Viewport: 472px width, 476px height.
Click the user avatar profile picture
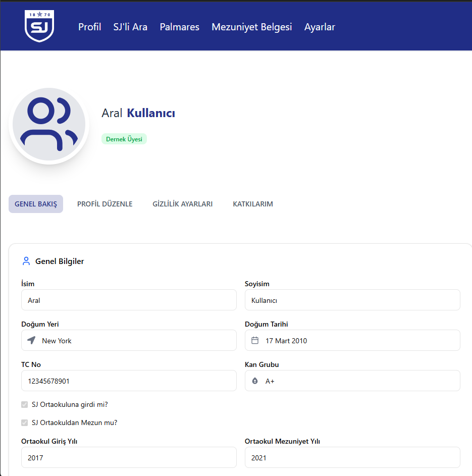point(49,125)
